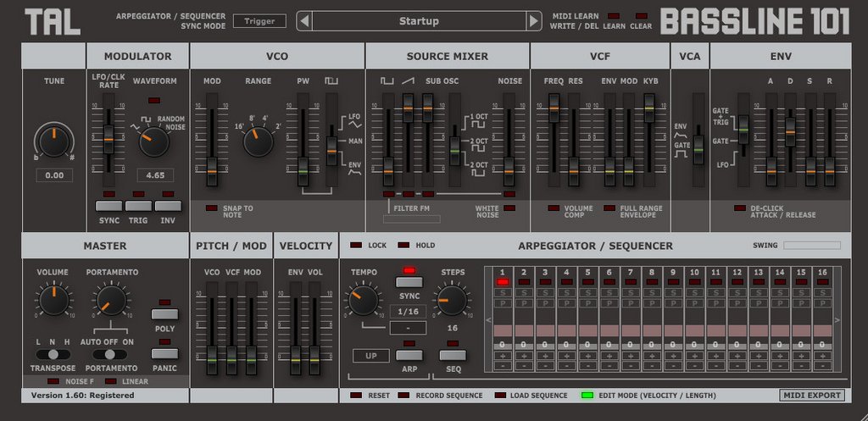Toggle the RESET LED

pos(357,395)
